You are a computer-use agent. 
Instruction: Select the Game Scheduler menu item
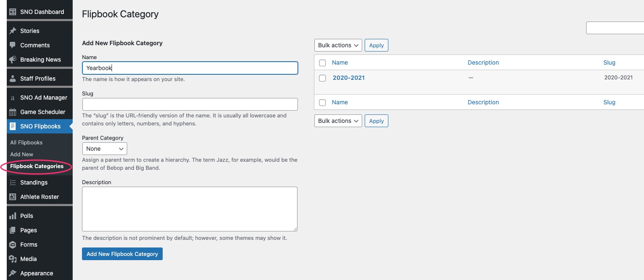(43, 112)
